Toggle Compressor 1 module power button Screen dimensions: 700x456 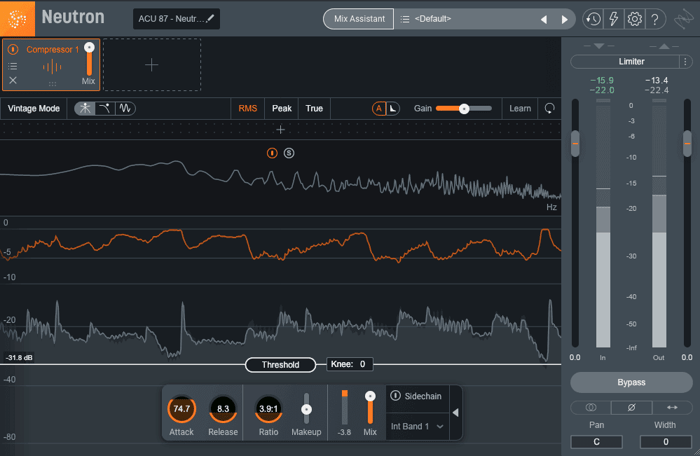(x=13, y=49)
